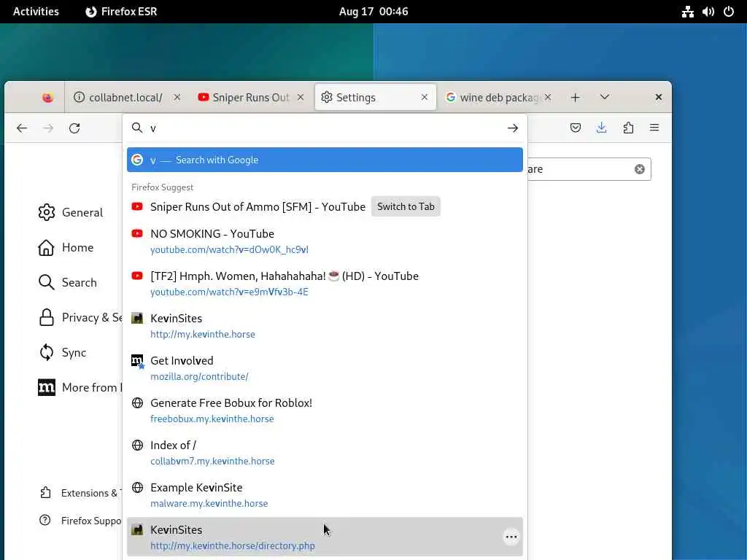Click the power system menu icon
Viewport: 747px width, 560px height.
[x=729, y=12]
